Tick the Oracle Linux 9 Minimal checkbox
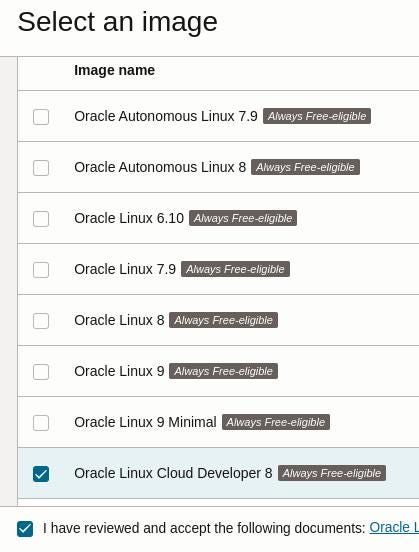The image size is (419, 552). tap(41, 422)
